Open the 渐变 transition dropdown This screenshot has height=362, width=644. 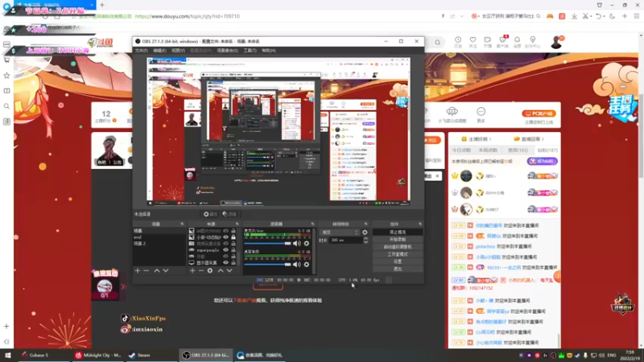339,232
